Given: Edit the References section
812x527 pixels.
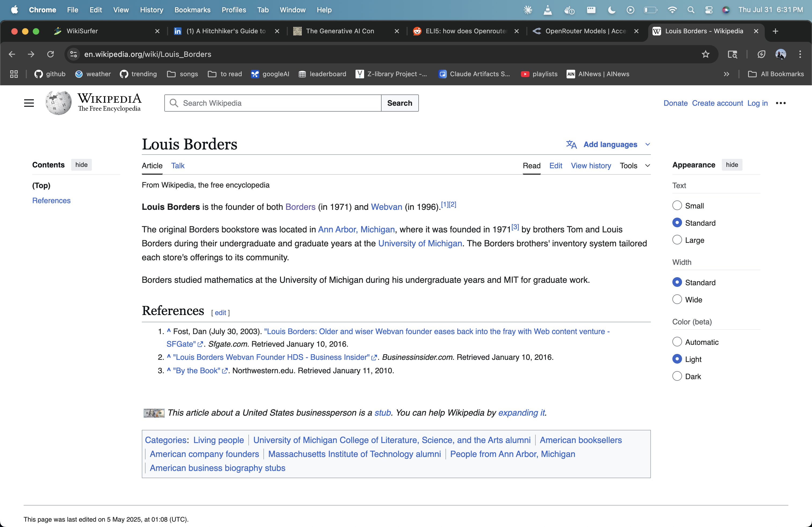Looking at the screenshot, I should 220,313.
